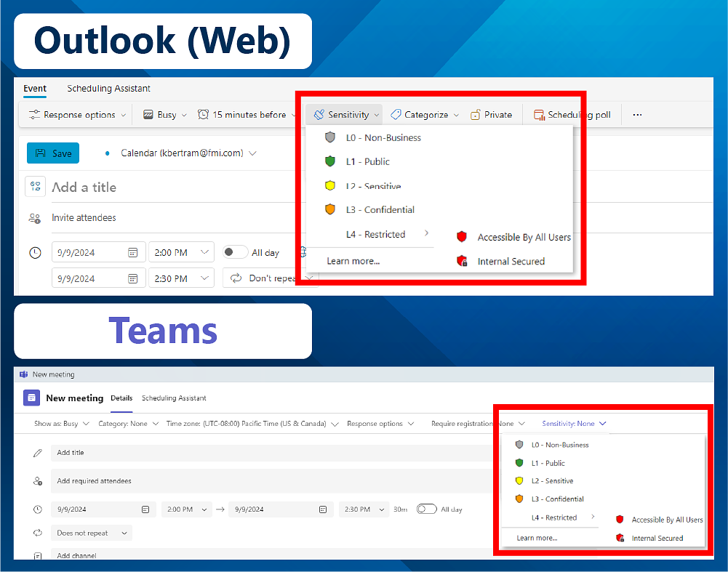
Task: Click red locked shield Internal Secured in Outlook
Action: (462, 261)
